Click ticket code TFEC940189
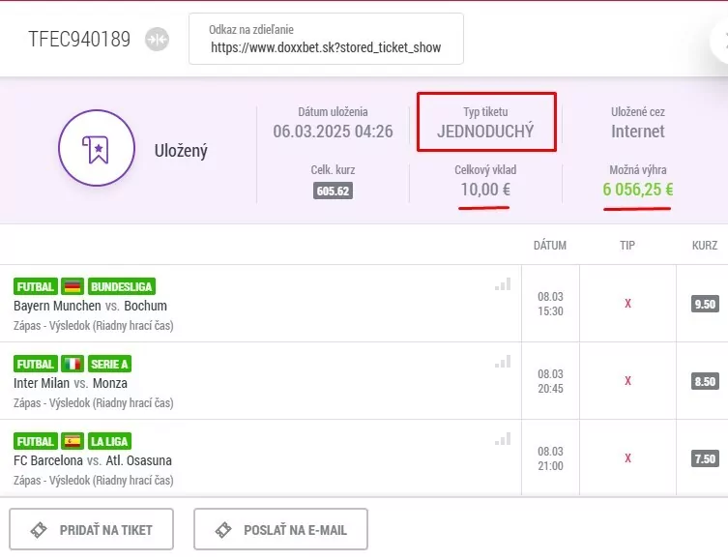 click(79, 39)
